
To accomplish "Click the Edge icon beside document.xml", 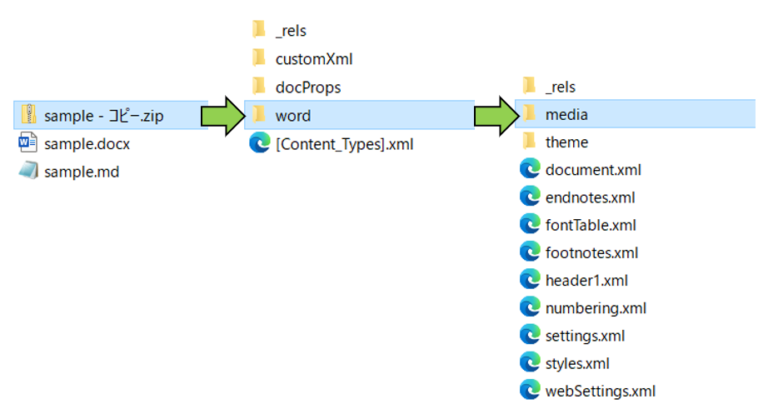I will pos(529,169).
